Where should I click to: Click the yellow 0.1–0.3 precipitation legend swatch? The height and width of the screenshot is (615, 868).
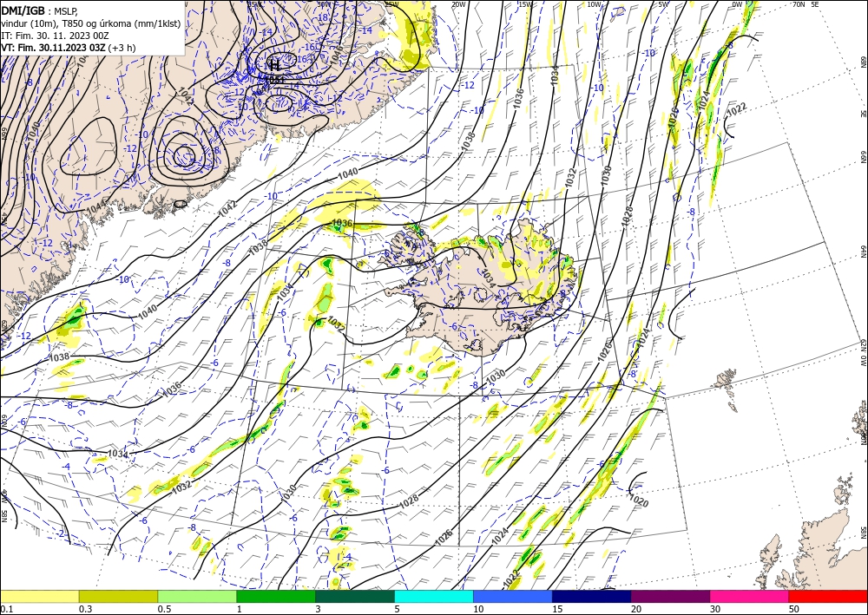[x=39, y=596]
